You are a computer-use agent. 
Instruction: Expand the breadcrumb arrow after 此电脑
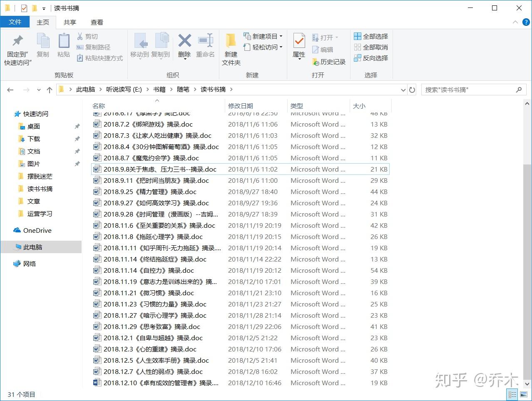pyautogui.click(x=100, y=90)
